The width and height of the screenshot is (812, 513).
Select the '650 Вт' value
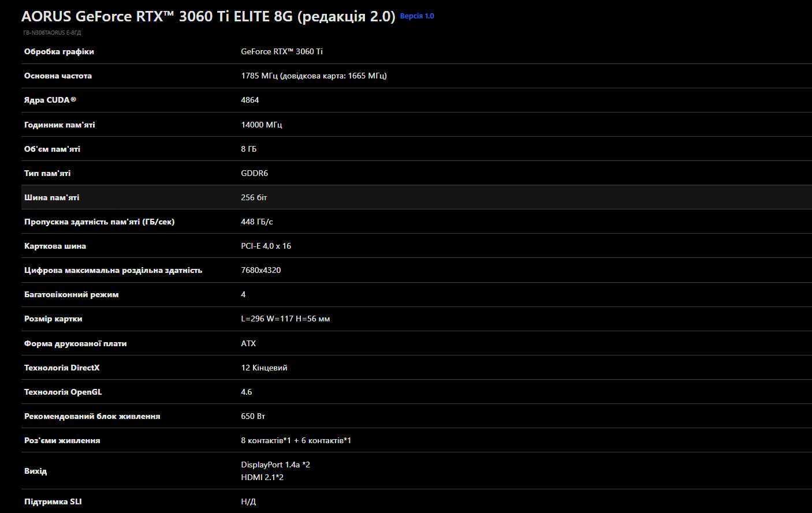tap(253, 416)
